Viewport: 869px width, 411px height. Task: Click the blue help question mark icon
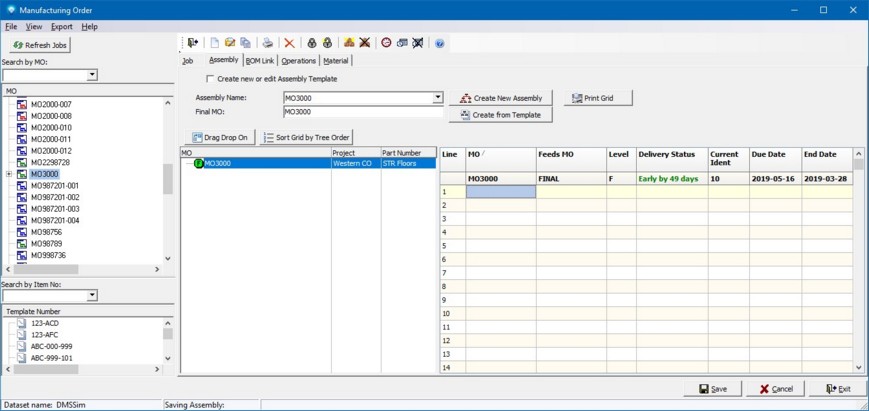click(440, 43)
